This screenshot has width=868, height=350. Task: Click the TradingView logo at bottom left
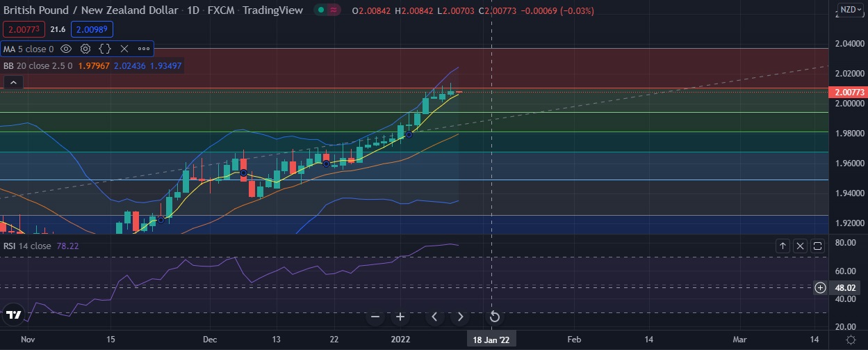[x=13, y=315]
